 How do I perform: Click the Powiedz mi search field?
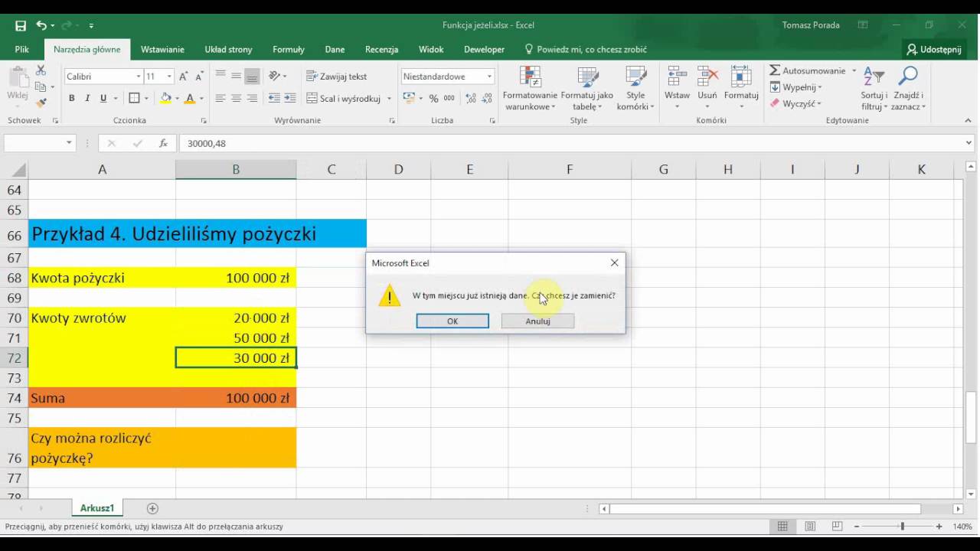pos(586,49)
